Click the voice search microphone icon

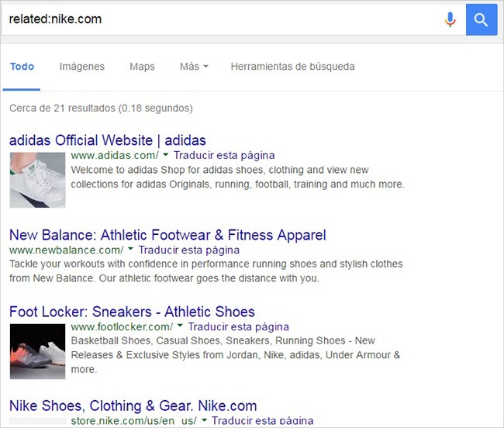click(450, 19)
